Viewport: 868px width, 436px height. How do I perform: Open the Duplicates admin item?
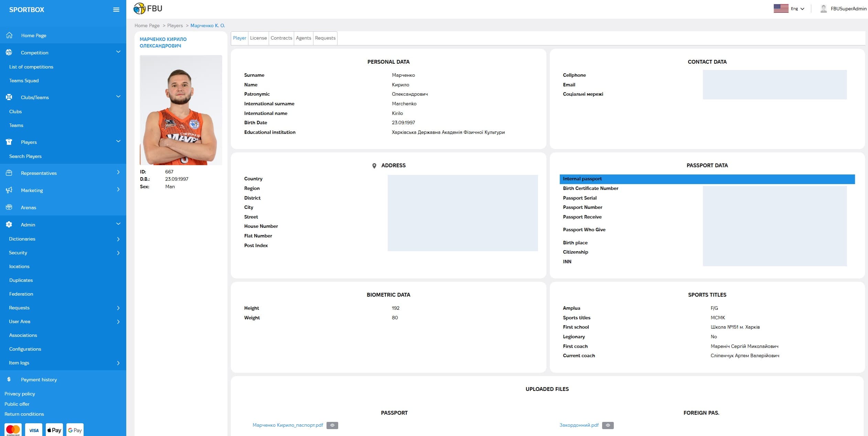tap(21, 280)
